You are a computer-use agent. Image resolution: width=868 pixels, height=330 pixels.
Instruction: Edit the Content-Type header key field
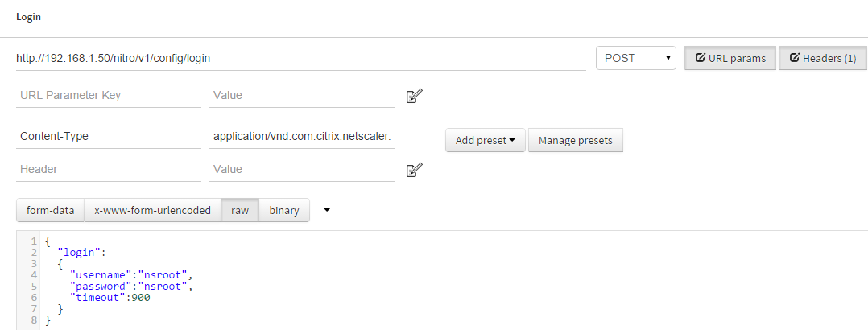(x=109, y=137)
